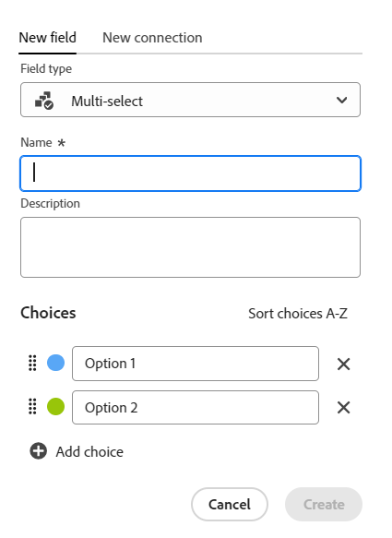Click the Create button
This screenshot has height=538, width=392.
pyautogui.click(x=324, y=505)
